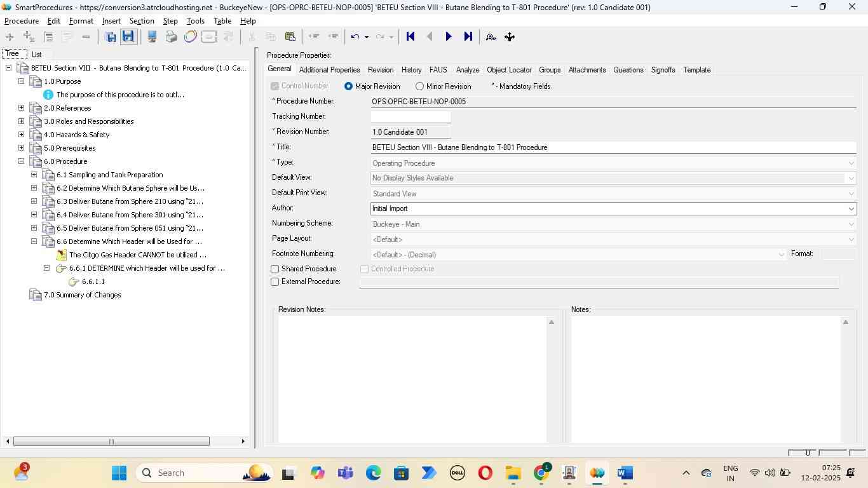Image resolution: width=868 pixels, height=488 pixels.
Task: Click the undo arrow icon
Action: click(x=355, y=37)
